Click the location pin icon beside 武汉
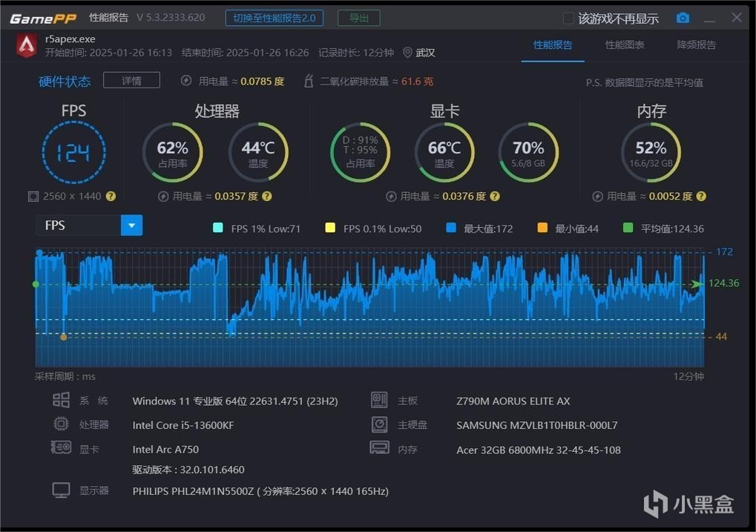The width and height of the screenshot is (756, 532). point(407,53)
